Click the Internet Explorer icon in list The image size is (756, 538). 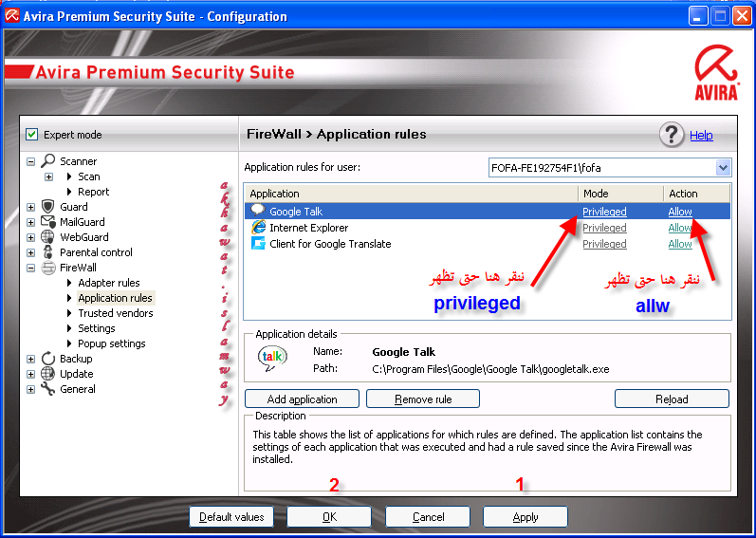(x=258, y=227)
